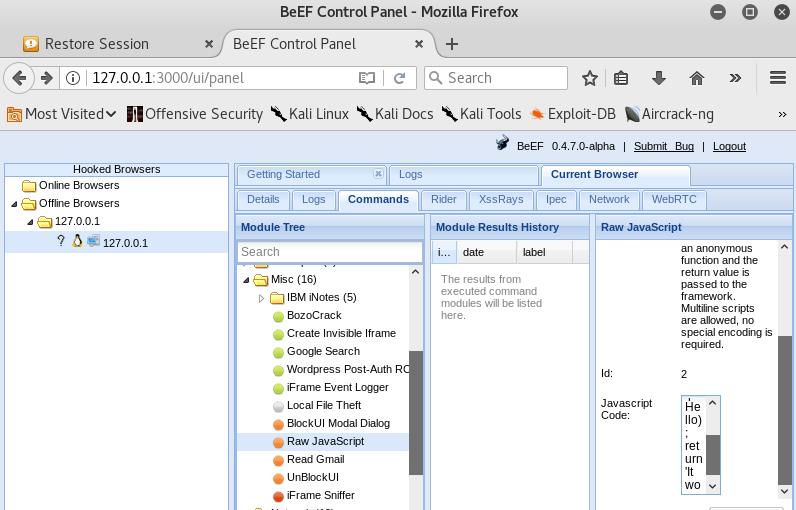The height and width of the screenshot is (510, 796).
Task: Click unknown browser question mark icon
Action: click(61, 241)
